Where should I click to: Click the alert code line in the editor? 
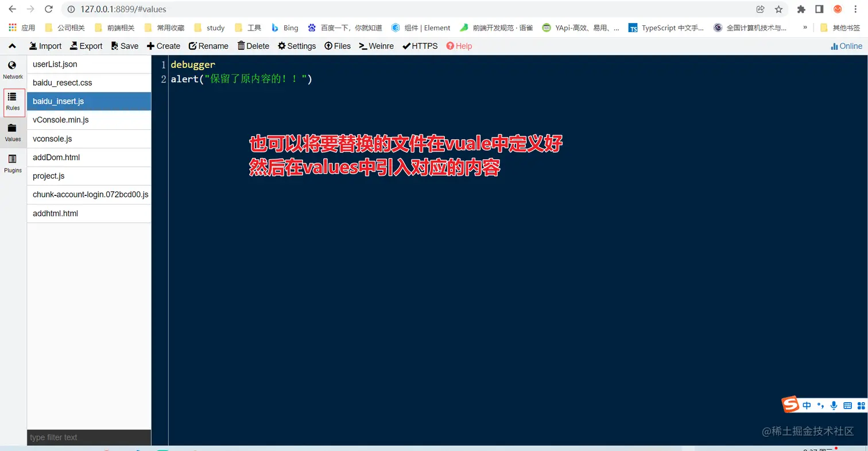coord(241,79)
